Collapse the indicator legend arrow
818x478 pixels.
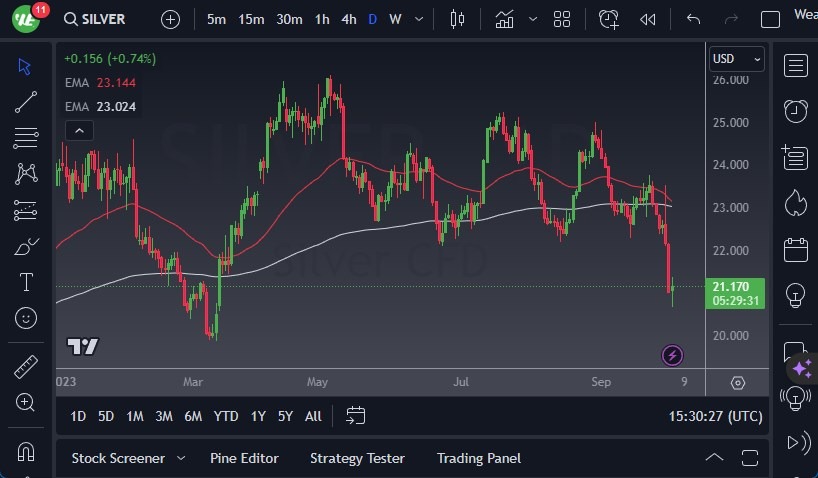click(x=79, y=130)
